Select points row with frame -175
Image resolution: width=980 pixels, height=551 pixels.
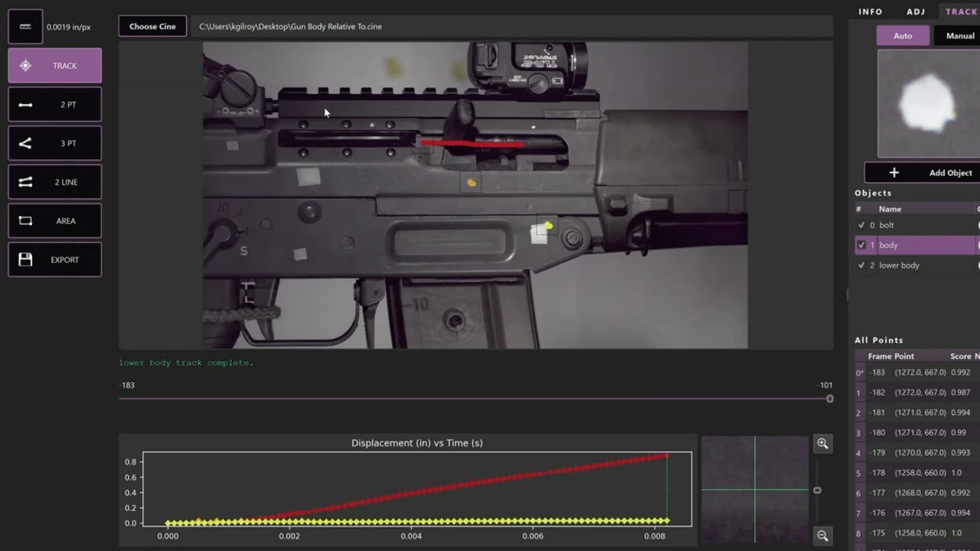917,533
